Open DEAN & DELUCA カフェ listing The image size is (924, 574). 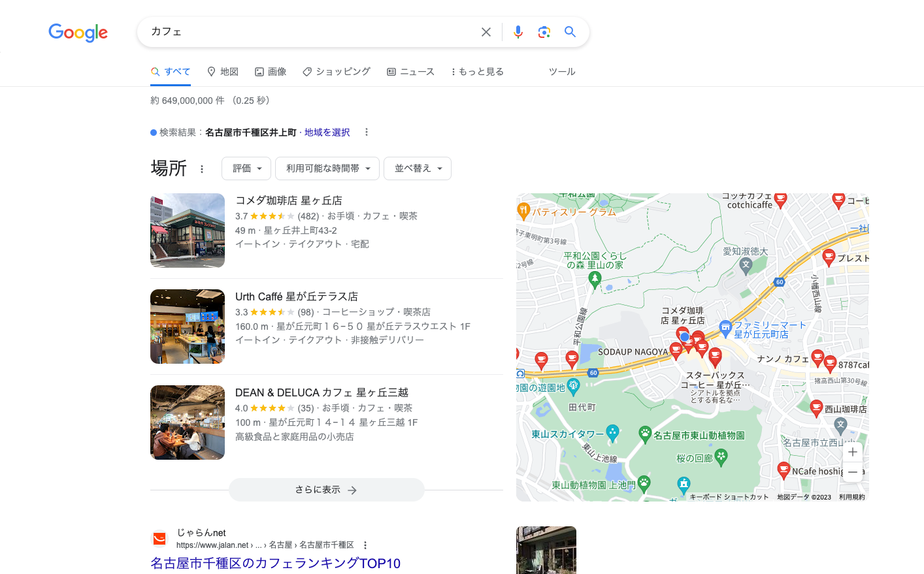322,392
